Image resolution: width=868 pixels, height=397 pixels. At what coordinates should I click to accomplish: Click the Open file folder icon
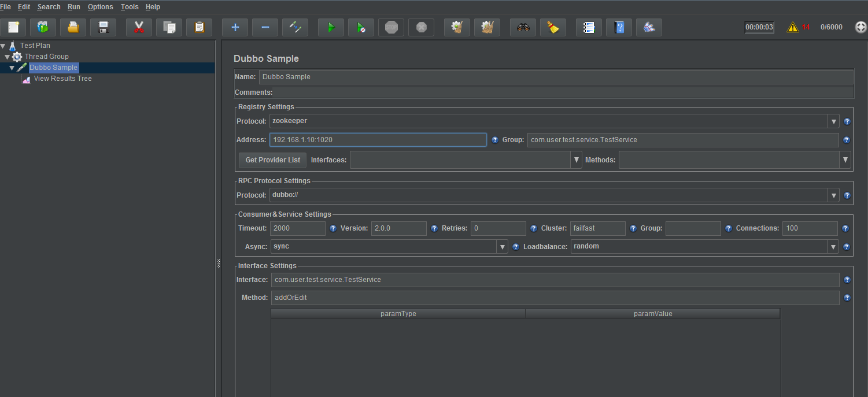tap(73, 27)
